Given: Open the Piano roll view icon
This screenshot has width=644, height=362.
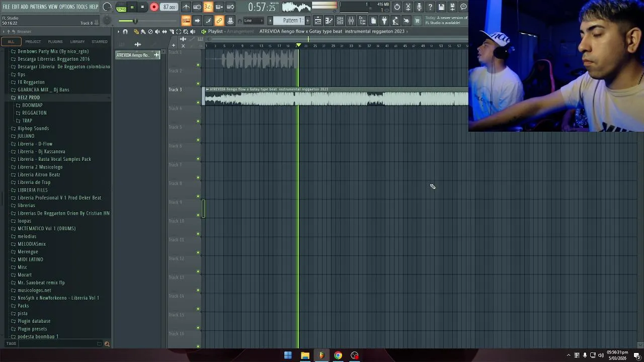Looking at the screenshot, I should coord(329,21).
